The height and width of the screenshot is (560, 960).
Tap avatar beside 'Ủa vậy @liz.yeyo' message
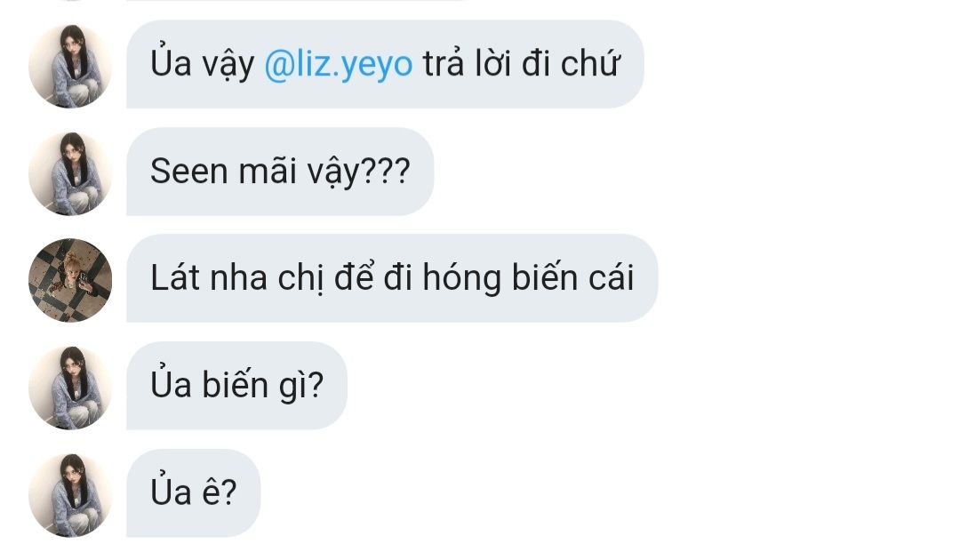tap(70, 66)
